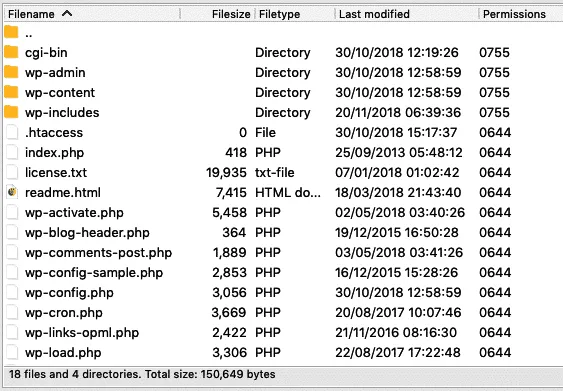Sort by Last modified column

(x=374, y=14)
